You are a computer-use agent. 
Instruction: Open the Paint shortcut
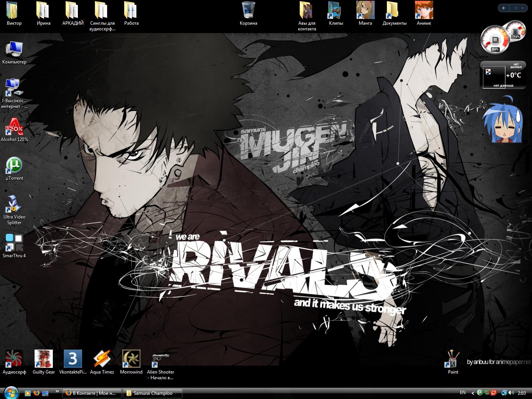(453, 363)
